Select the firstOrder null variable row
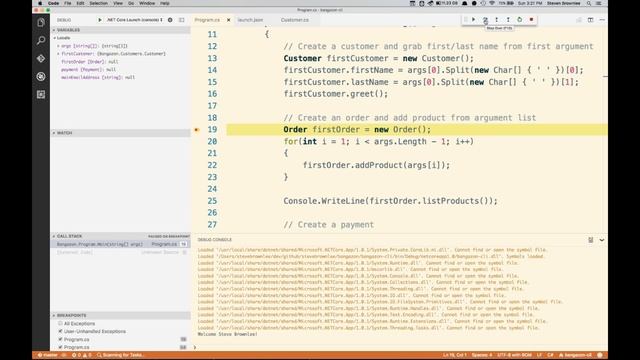 (120, 62)
